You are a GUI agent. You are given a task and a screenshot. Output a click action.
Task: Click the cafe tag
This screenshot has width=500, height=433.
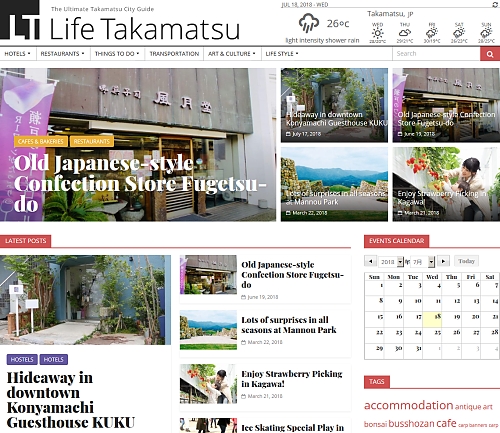[x=446, y=423]
